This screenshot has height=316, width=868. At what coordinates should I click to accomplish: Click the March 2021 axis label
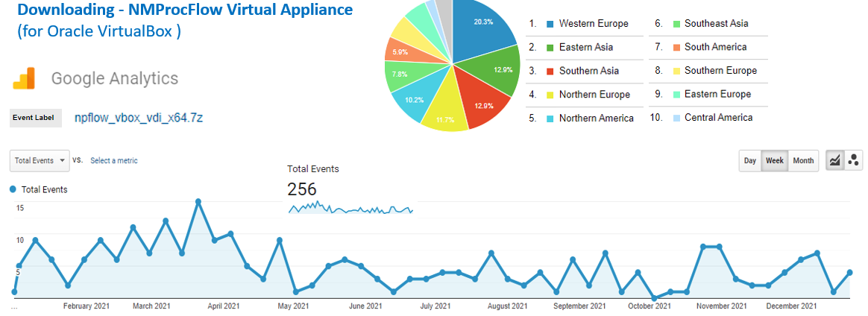pos(151,306)
